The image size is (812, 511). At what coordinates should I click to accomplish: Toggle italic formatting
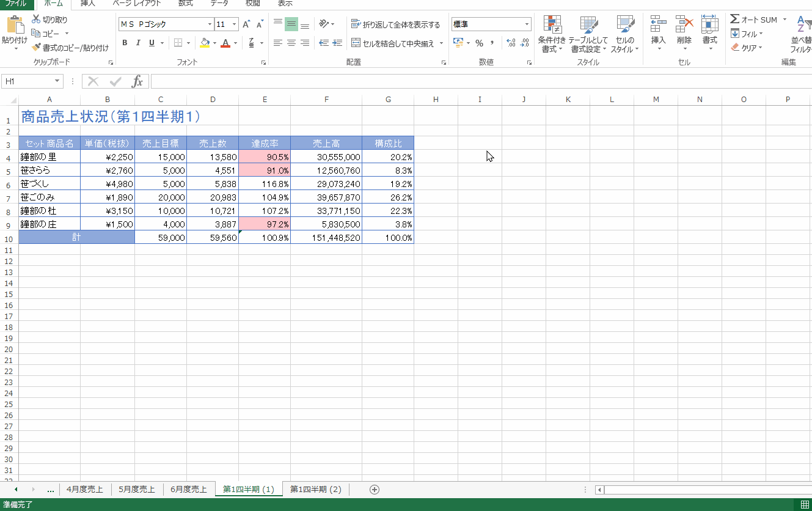coord(138,43)
